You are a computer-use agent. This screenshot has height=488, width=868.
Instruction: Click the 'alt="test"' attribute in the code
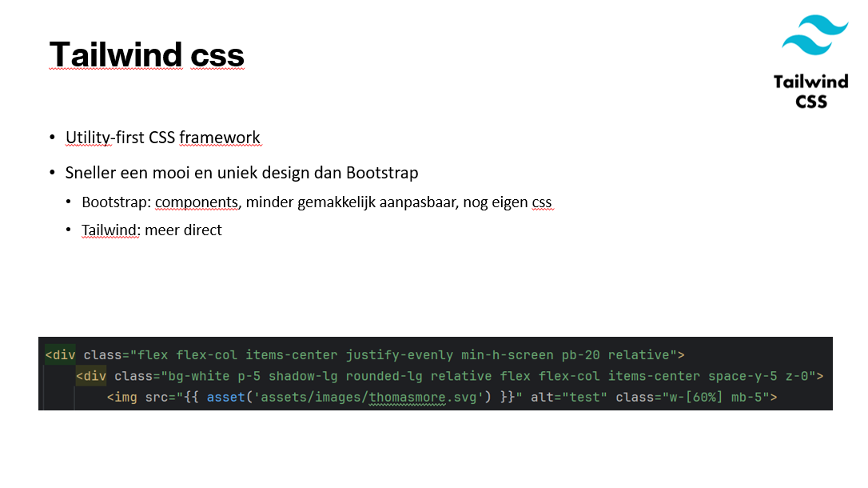pyautogui.click(x=569, y=397)
